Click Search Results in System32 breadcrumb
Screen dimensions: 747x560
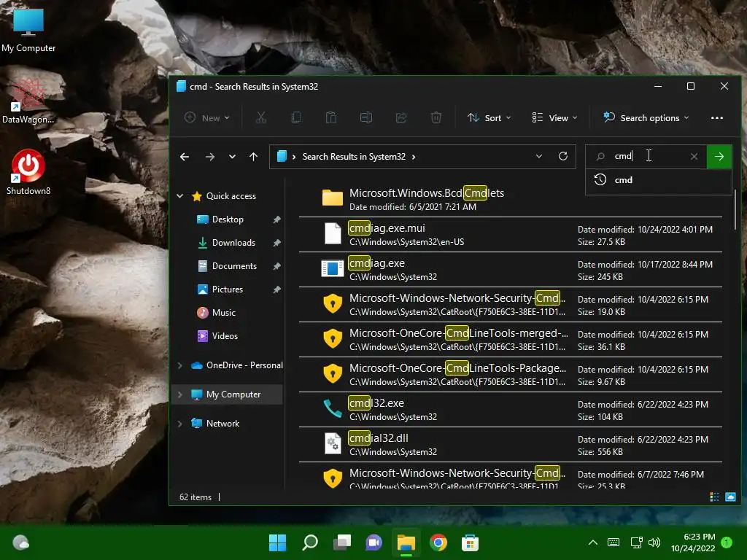(x=354, y=157)
